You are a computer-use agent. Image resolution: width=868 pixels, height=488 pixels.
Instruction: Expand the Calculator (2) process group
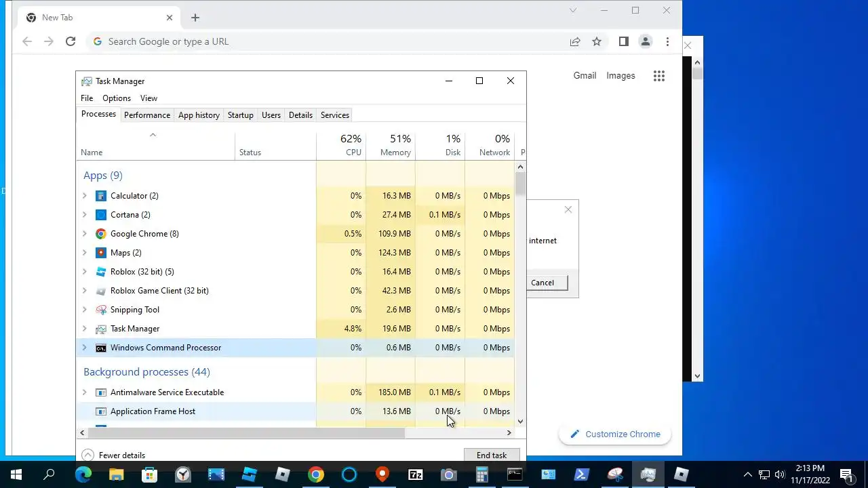(85, 196)
